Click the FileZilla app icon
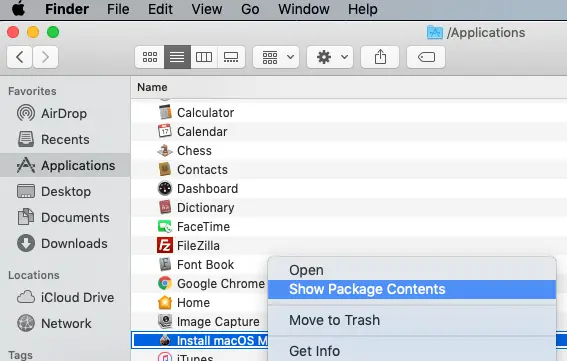567x361 pixels. pyautogui.click(x=165, y=245)
